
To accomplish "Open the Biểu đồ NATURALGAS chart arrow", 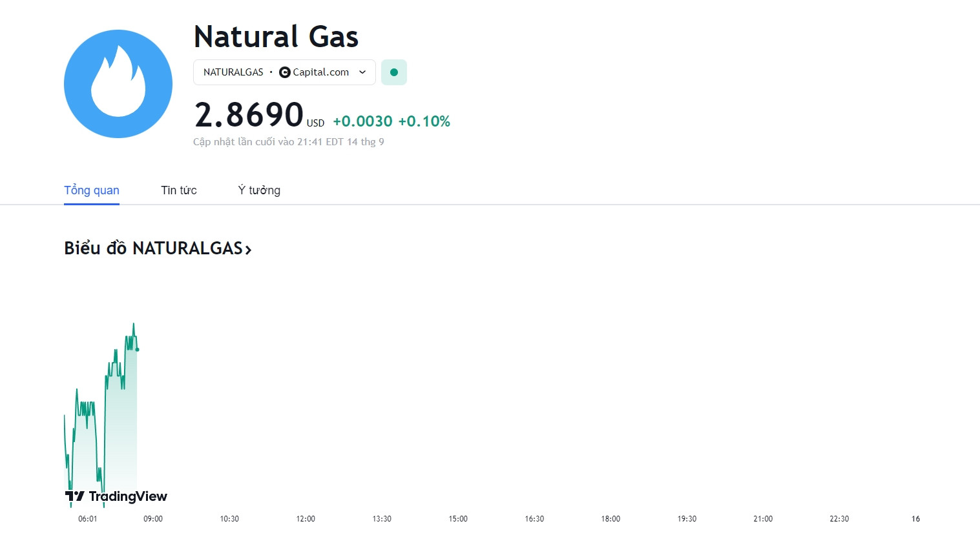I will point(248,249).
